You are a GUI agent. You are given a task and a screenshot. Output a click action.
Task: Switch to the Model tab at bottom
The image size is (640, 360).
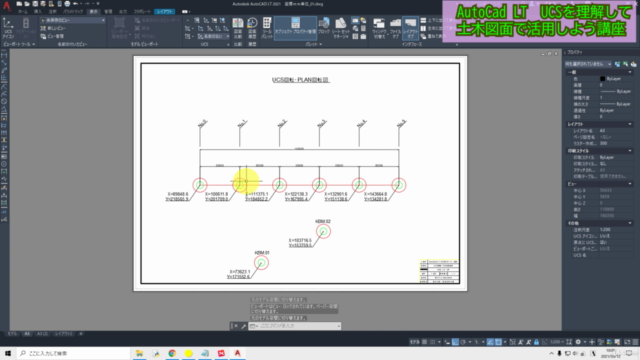[x=12, y=334]
